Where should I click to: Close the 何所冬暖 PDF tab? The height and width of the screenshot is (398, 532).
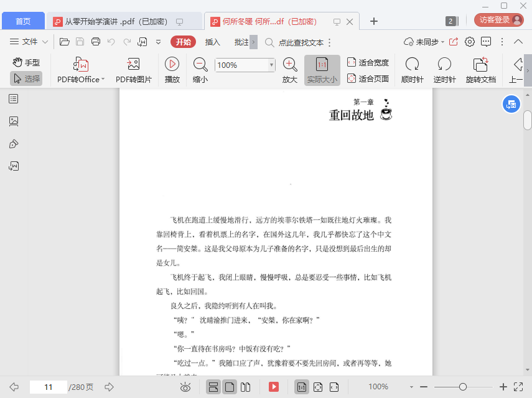pyautogui.click(x=350, y=22)
